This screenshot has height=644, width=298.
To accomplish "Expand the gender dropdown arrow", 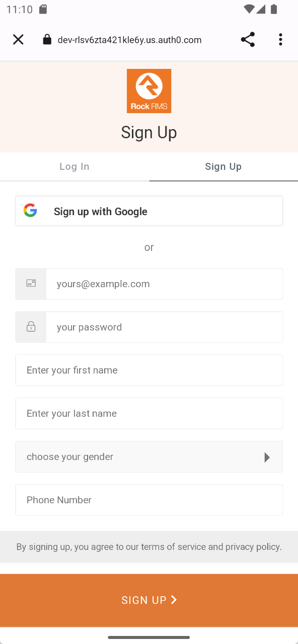I will (267, 457).
